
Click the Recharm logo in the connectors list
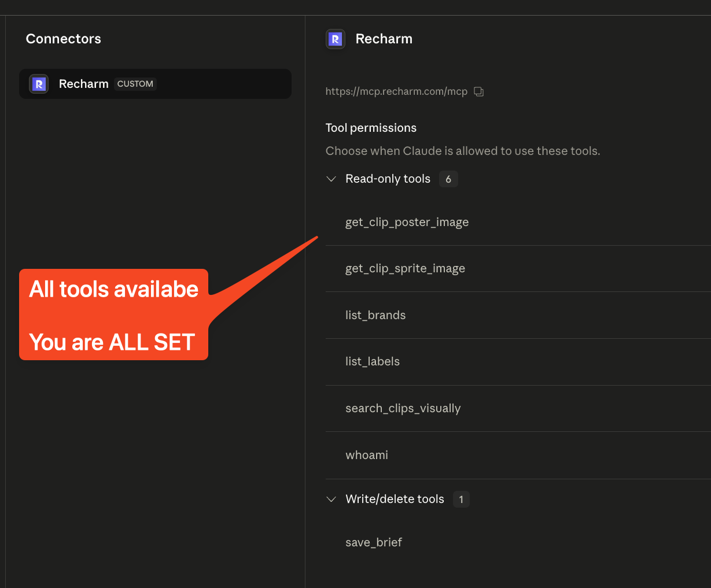(x=39, y=84)
